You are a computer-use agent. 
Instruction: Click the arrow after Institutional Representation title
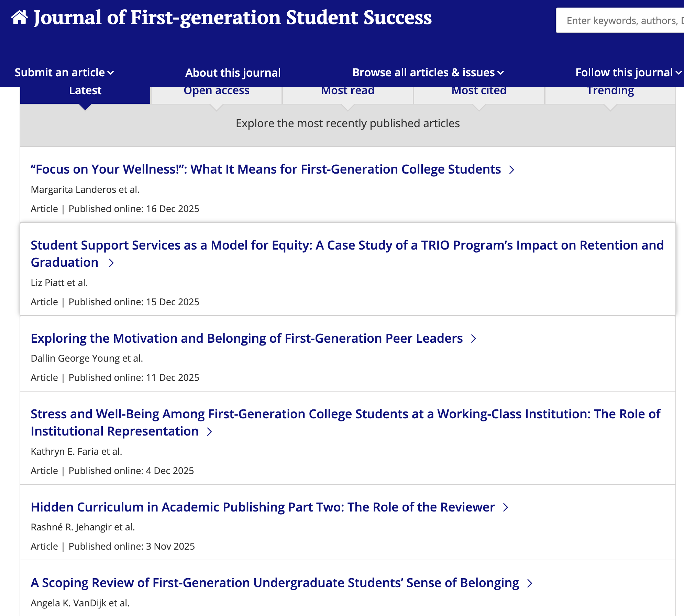(x=210, y=432)
